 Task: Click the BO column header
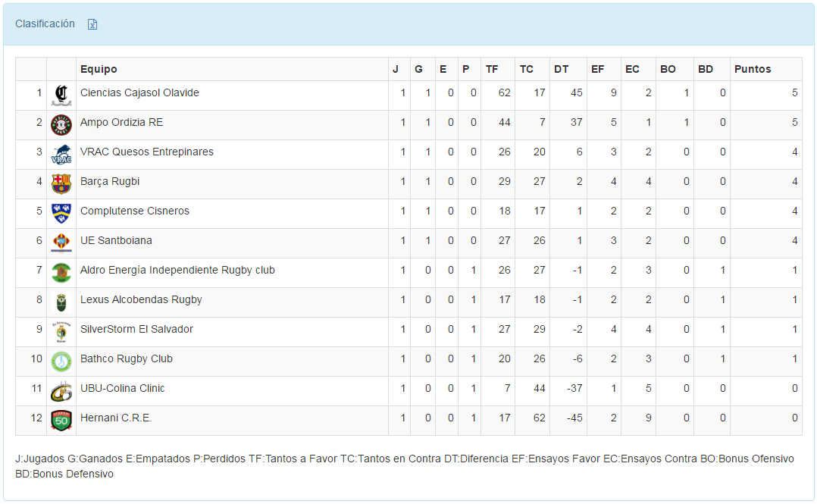668,69
